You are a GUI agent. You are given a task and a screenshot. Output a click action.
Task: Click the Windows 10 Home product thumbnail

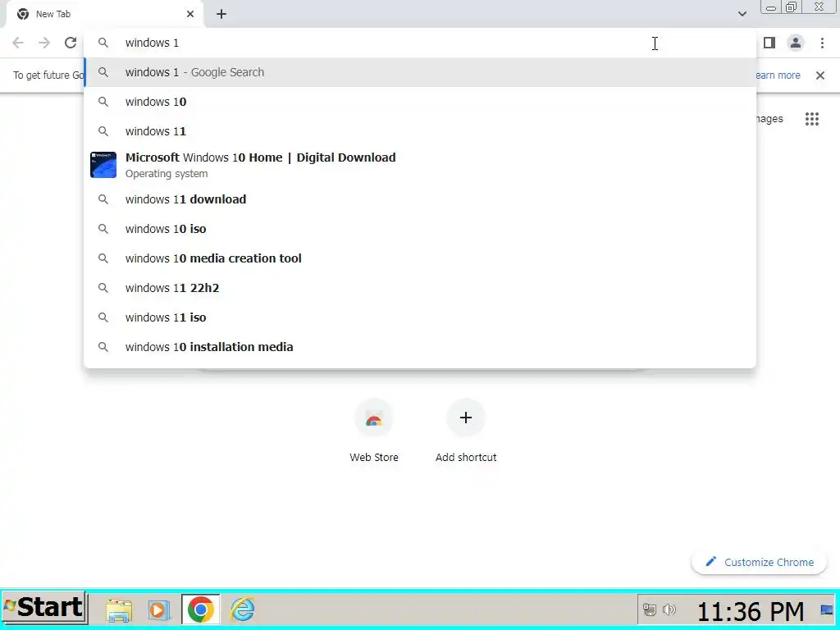click(103, 165)
